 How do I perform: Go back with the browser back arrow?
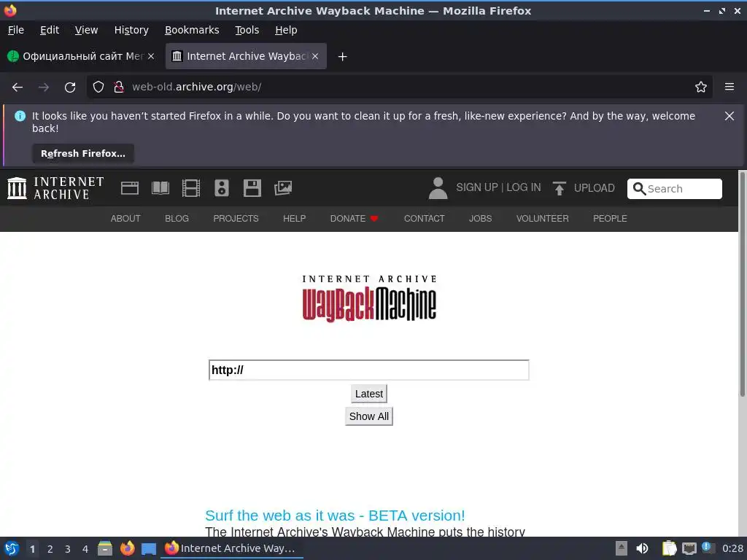pyautogui.click(x=18, y=87)
